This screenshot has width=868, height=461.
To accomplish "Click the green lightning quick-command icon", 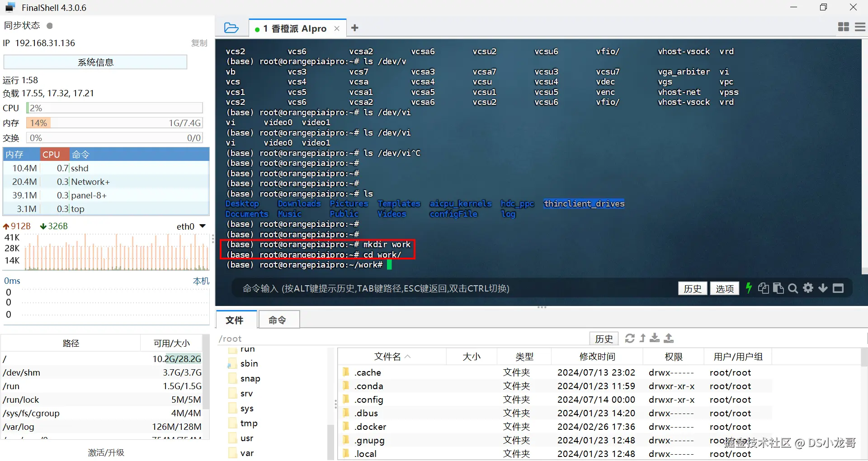I will pos(749,288).
